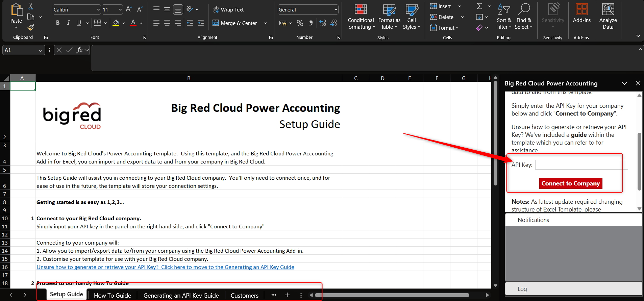Click the Copy icon
The width and height of the screenshot is (644, 301).
coord(31,17)
